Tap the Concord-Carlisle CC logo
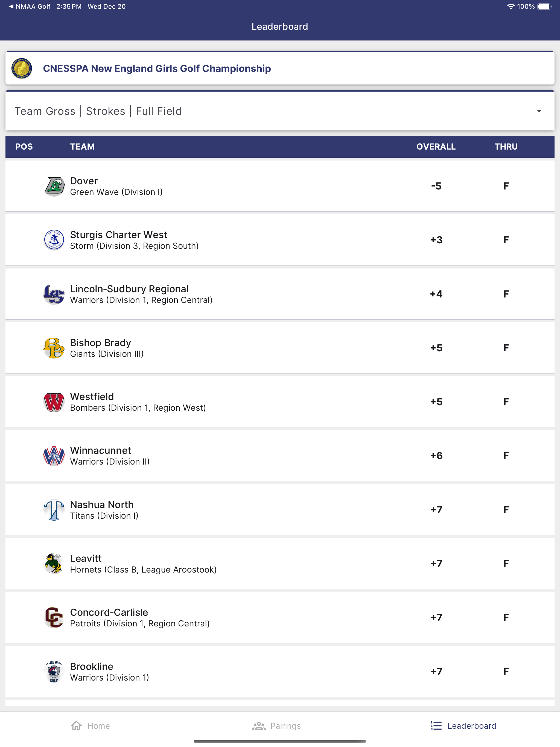The height and width of the screenshot is (747, 560). coord(54,617)
